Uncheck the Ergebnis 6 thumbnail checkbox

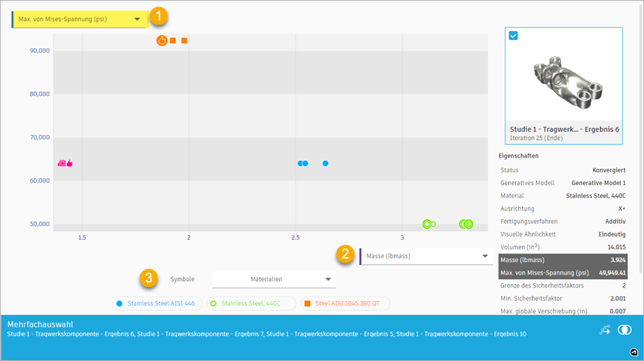click(x=513, y=36)
